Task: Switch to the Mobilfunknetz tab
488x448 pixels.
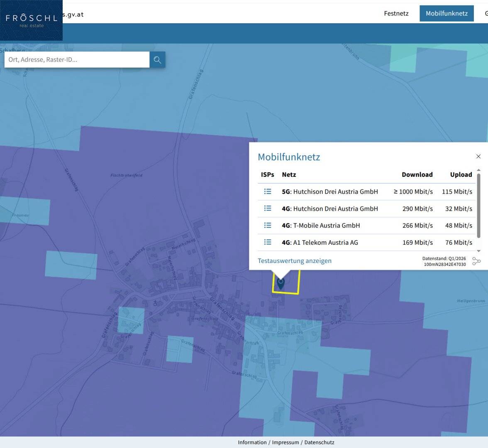Action: pos(447,13)
